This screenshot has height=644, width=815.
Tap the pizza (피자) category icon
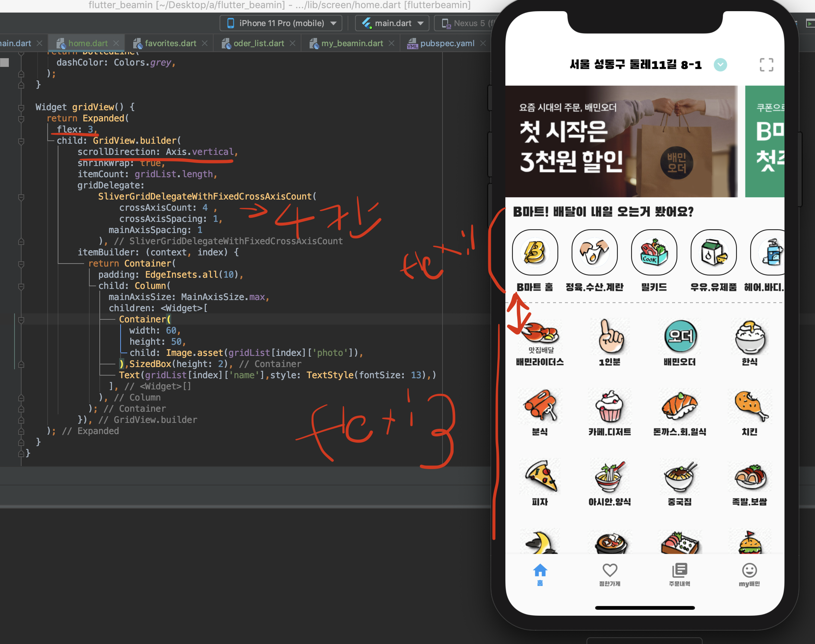click(540, 476)
